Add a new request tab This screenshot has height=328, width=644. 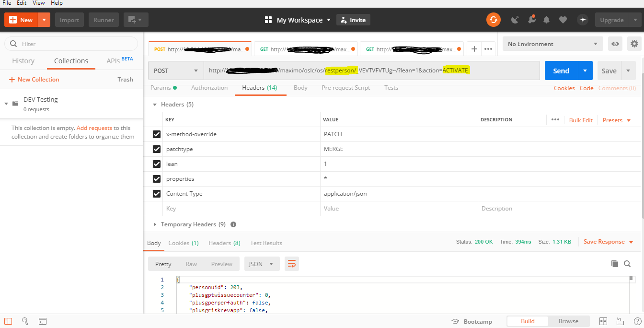coord(474,48)
